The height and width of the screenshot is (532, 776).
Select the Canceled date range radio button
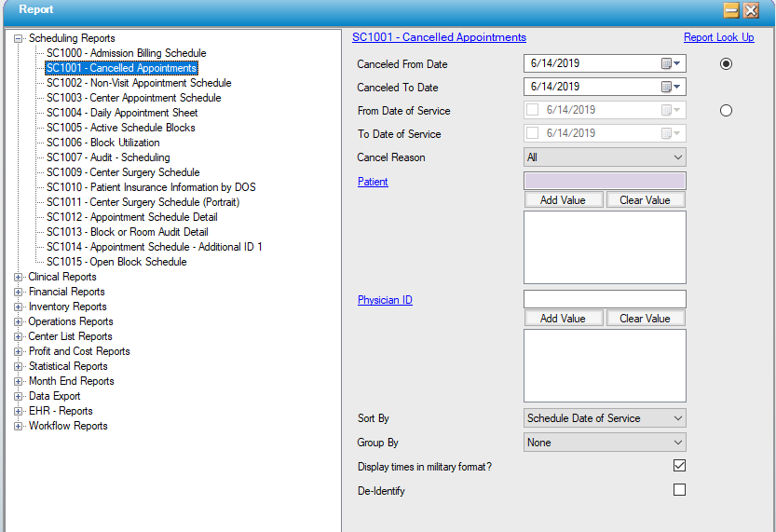coord(726,64)
